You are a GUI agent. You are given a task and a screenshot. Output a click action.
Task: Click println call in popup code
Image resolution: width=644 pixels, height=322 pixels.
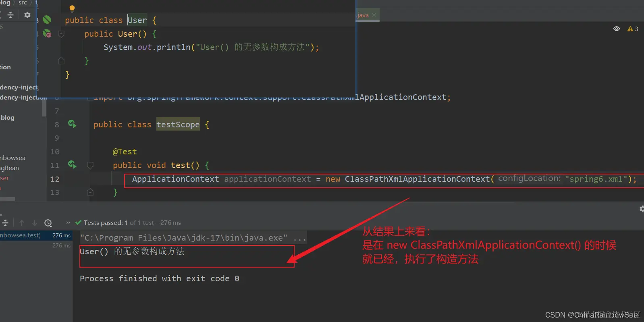pyautogui.click(x=173, y=47)
